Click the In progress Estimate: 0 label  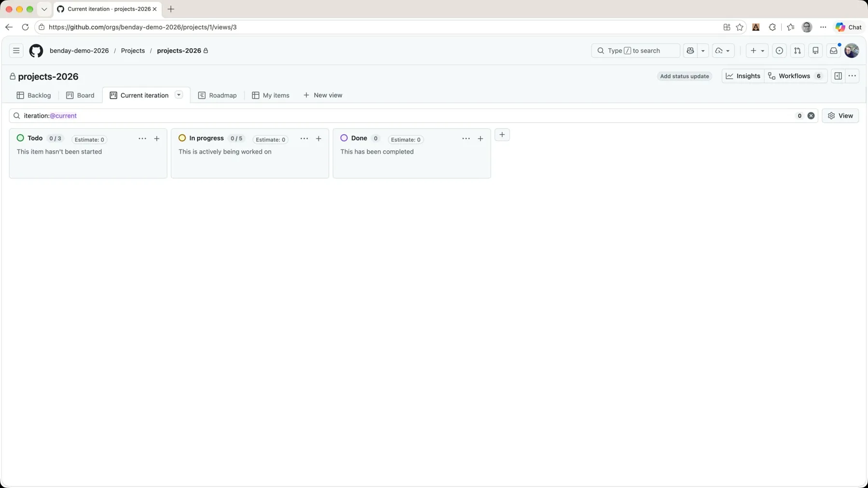[x=270, y=140]
